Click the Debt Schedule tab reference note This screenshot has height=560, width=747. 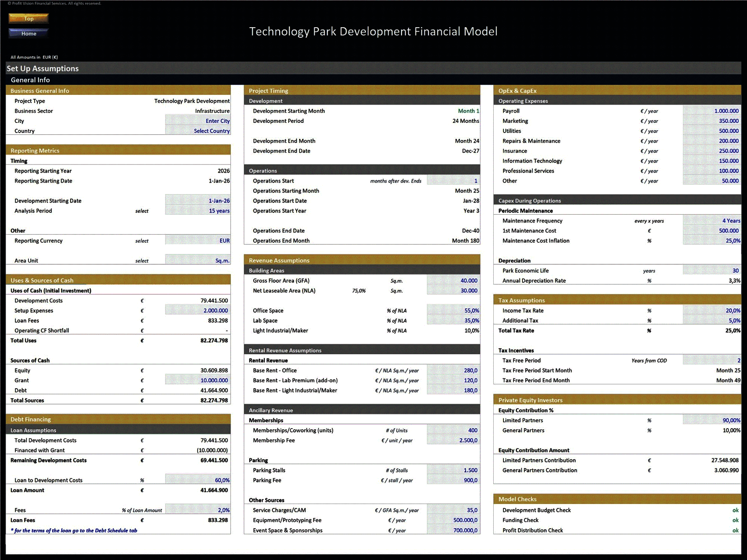point(74,530)
